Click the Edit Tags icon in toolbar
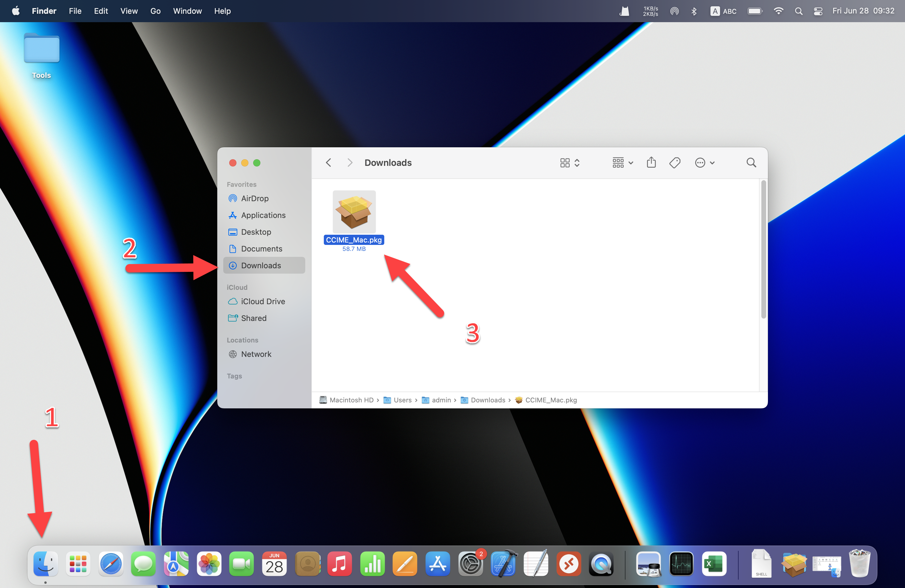The image size is (905, 588). click(x=675, y=163)
